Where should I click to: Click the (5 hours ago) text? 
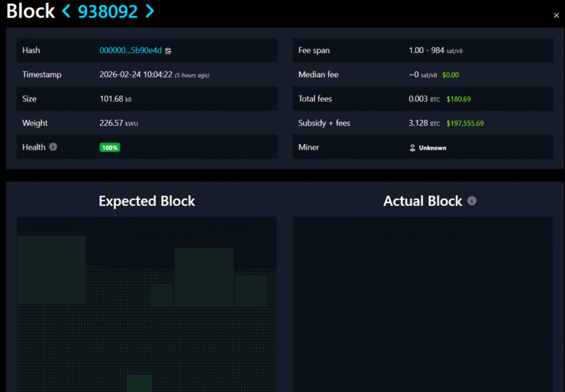[x=192, y=75]
